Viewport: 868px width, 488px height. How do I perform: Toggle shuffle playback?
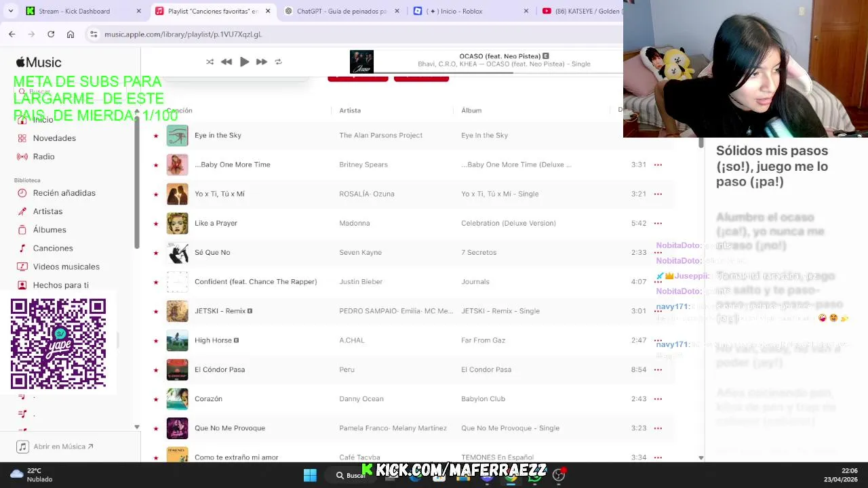tap(210, 62)
